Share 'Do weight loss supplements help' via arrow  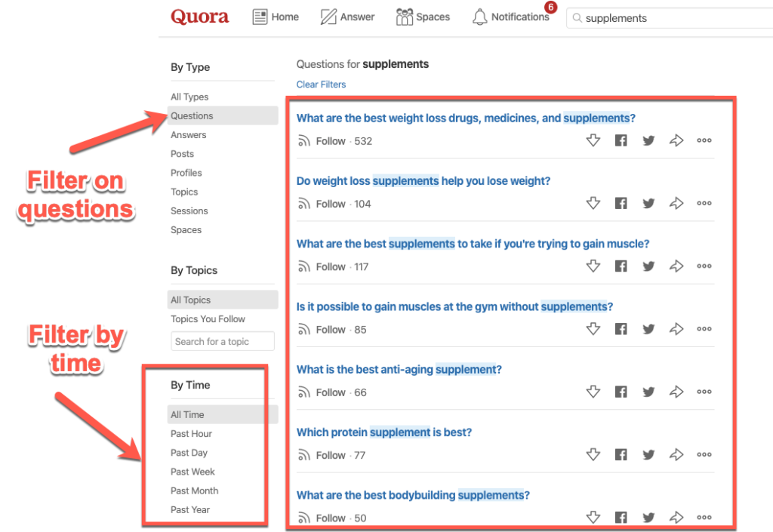(676, 203)
